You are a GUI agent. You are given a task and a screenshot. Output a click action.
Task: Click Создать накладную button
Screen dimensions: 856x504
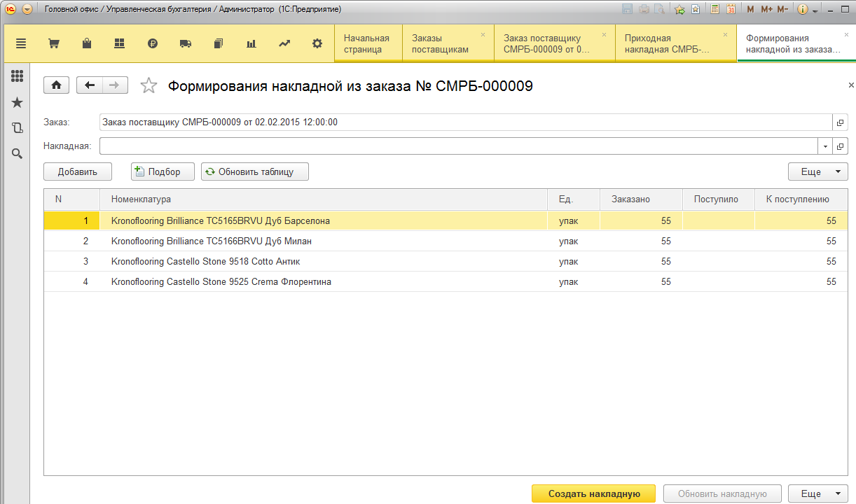pyautogui.click(x=594, y=494)
